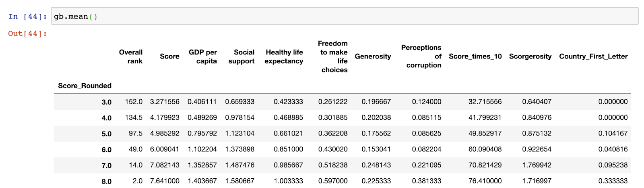Click the Perceptions of corruption header
The width and height of the screenshot is (644, 188).
click(x=421, y=56)
